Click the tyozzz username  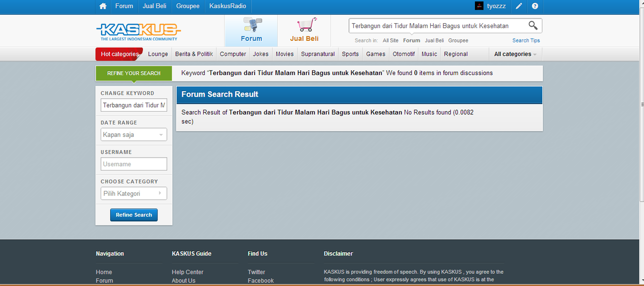(x=498, y=6)
